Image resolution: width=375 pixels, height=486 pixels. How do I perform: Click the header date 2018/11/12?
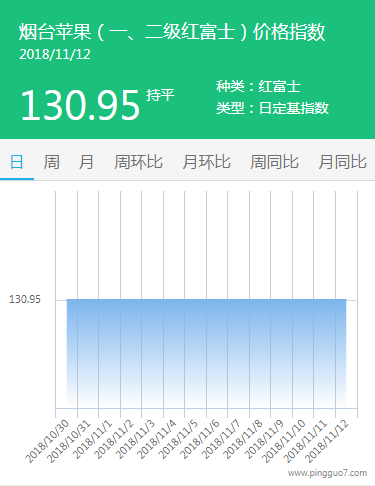click(55, 54)
